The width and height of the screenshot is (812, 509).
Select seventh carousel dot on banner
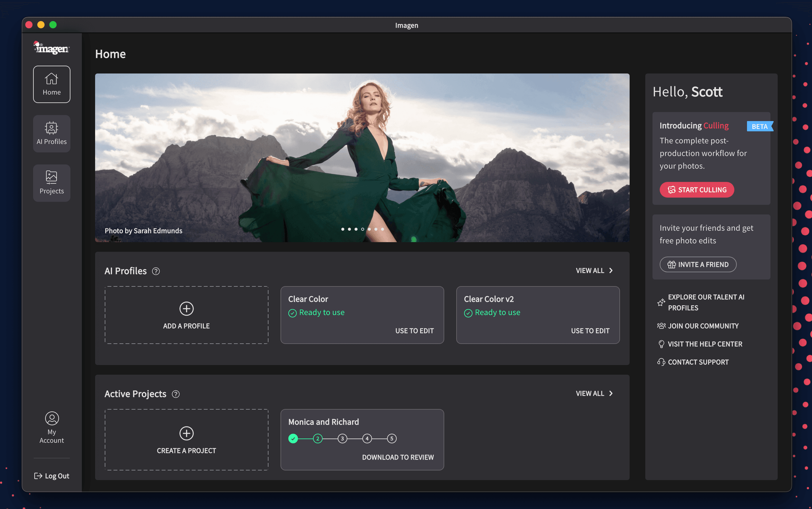click(x=383, y=229)
